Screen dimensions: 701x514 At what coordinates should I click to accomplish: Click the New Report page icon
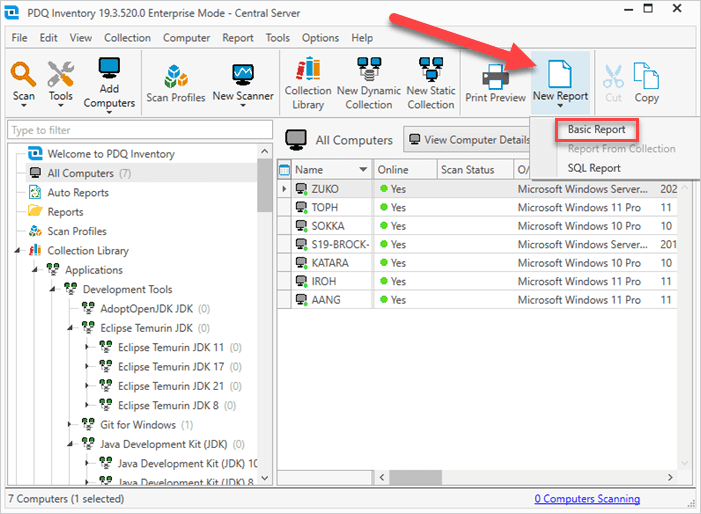click(560, 74)
